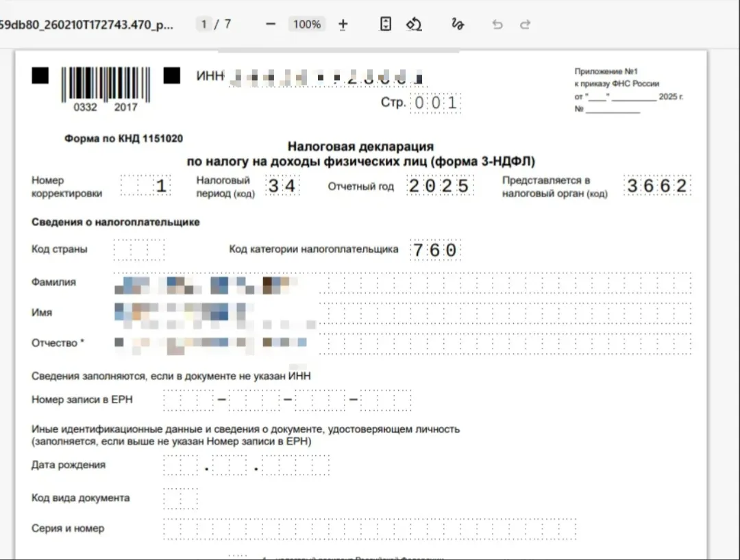
Task: Activate the draw annotation tool
Action: coord(457,24)
